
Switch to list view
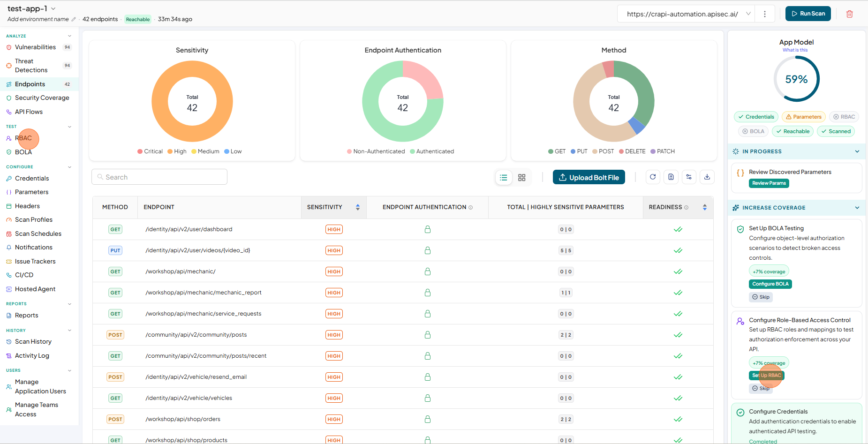[504, 178]
